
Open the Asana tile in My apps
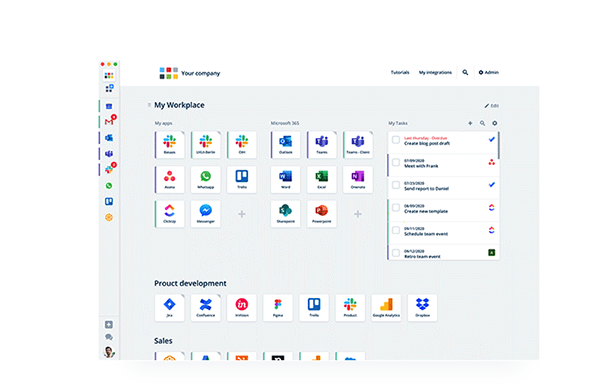(170, 179)
